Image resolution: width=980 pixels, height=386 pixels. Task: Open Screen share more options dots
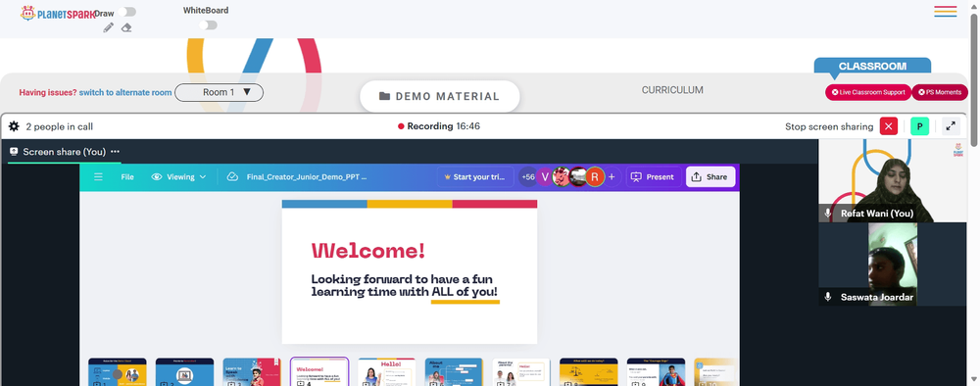[115, 152]
